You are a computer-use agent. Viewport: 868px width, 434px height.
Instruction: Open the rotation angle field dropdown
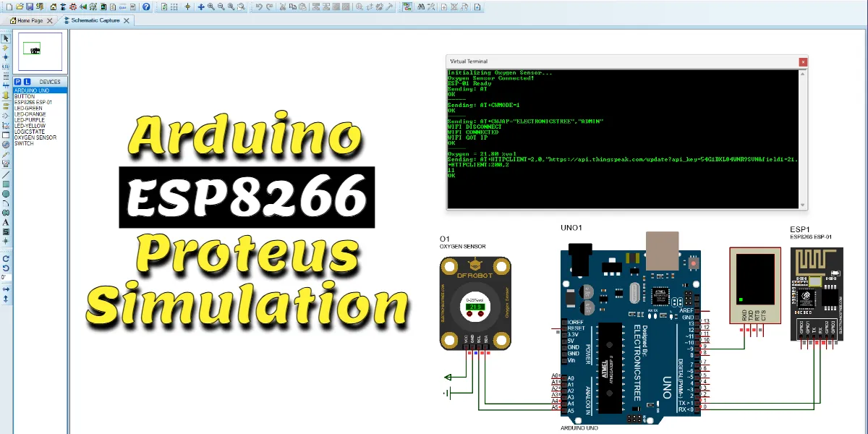coord(6,276)
